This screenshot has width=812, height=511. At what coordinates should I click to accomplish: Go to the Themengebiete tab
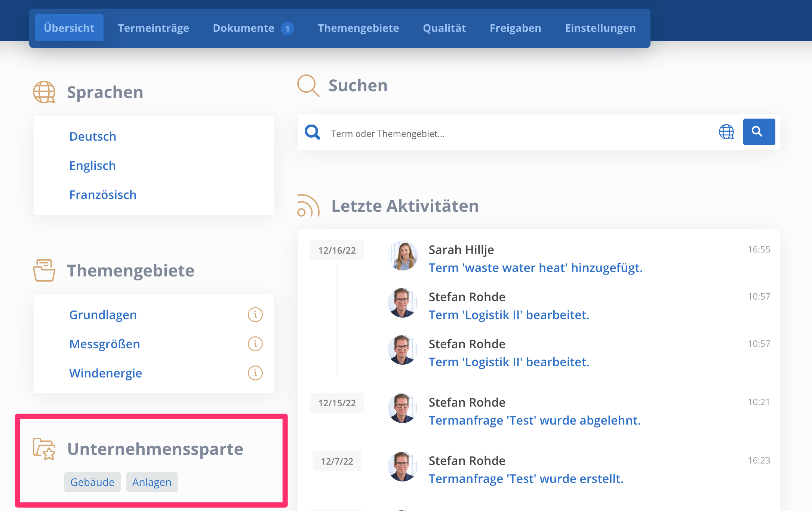point(358,28)
